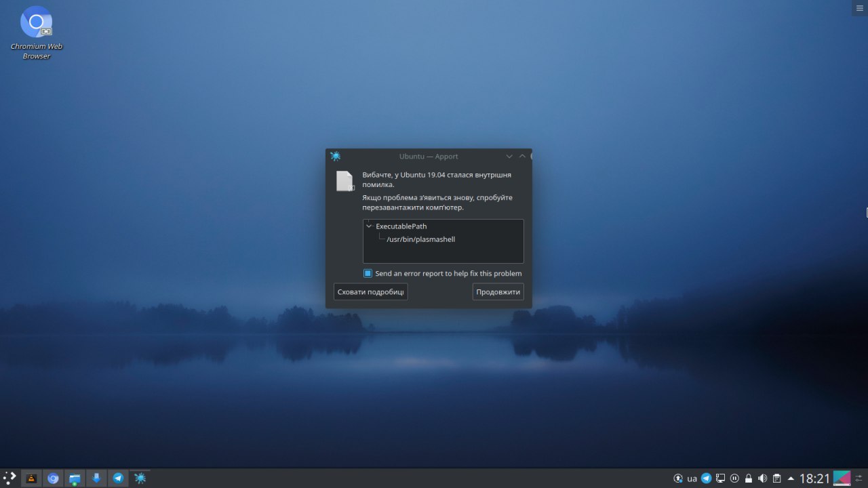Click the Telegram system tray icon
This screenshot has width=868, height=488.
point(706,479)
